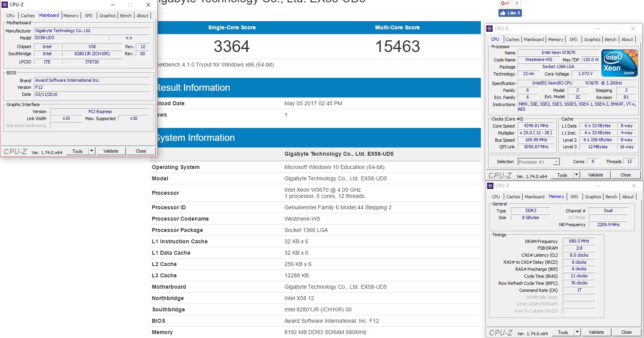644x338 pixels.
Task: Open the SPD tab in Mainboard window
Action: click(x=89, y=16)
